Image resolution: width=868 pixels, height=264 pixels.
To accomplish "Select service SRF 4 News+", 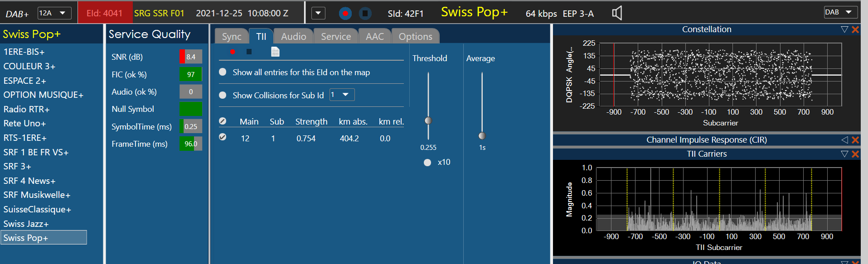I will pyautogui.click(x=29, y=181).
